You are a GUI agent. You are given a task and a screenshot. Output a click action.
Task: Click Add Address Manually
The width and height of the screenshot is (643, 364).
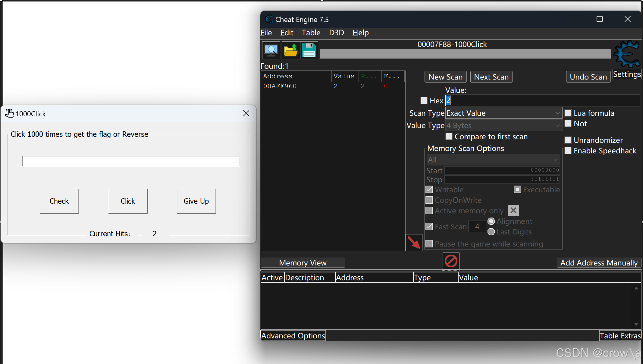tap(599, 262)
